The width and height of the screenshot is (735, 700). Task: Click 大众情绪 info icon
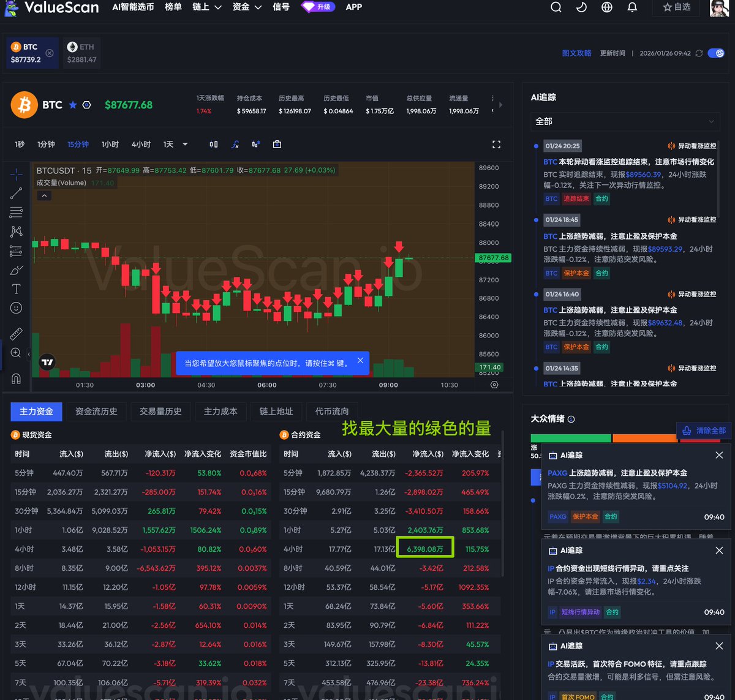(x=571, y=420)
